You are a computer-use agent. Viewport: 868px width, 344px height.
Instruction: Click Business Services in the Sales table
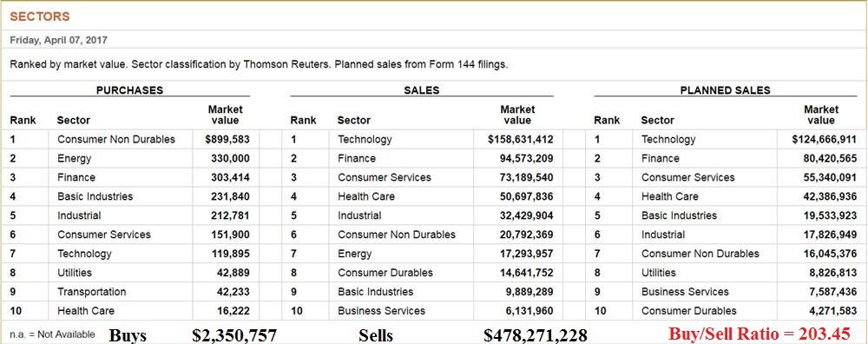381,311
